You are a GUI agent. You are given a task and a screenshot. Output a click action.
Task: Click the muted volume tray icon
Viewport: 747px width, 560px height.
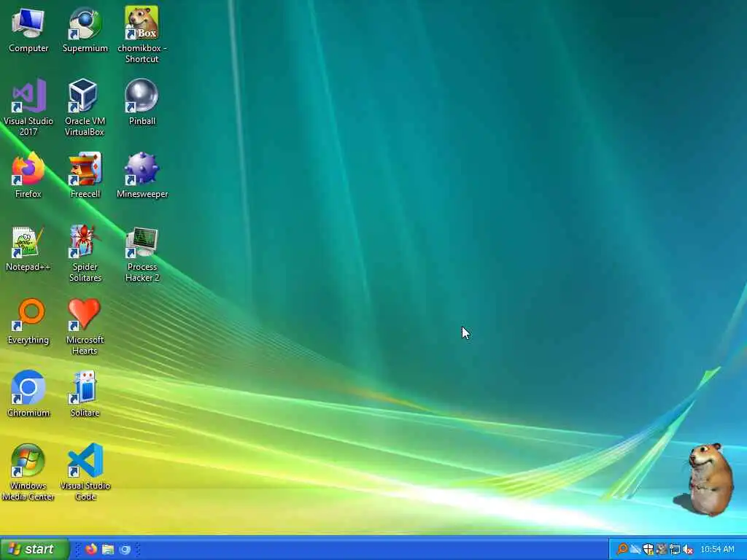click(x=687, y=550)
